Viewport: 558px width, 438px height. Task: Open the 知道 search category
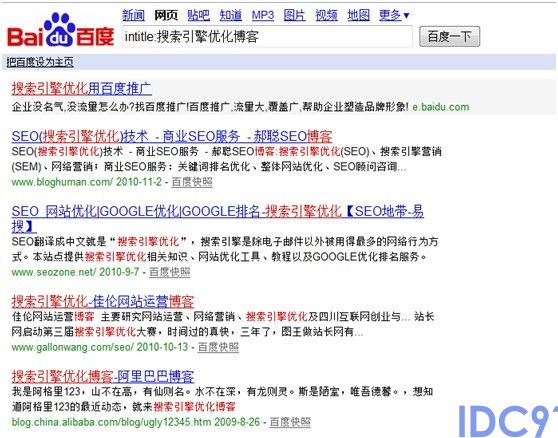231,15
